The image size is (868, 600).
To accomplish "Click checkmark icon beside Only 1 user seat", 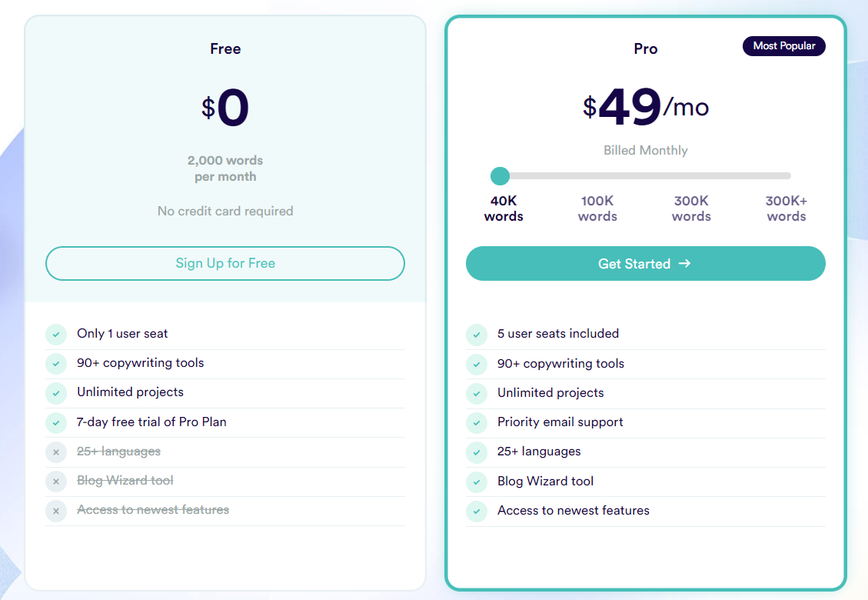I will pos(56,334).
